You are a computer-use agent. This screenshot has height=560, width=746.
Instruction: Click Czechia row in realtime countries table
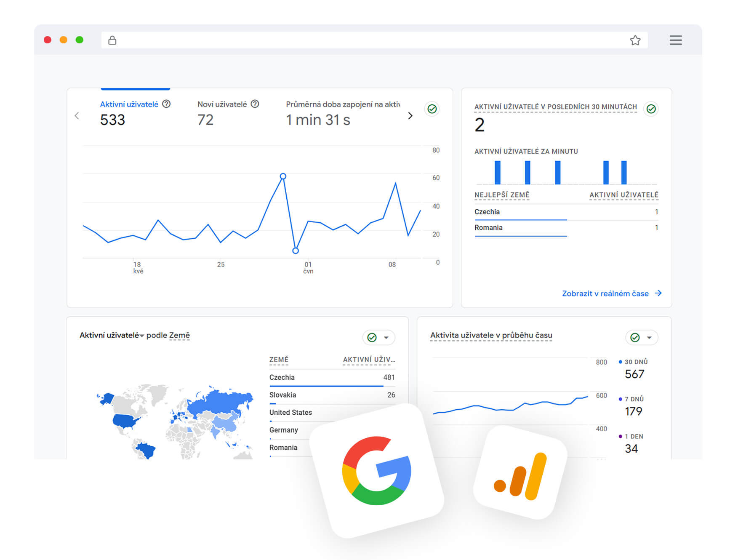tap(566, 212)
